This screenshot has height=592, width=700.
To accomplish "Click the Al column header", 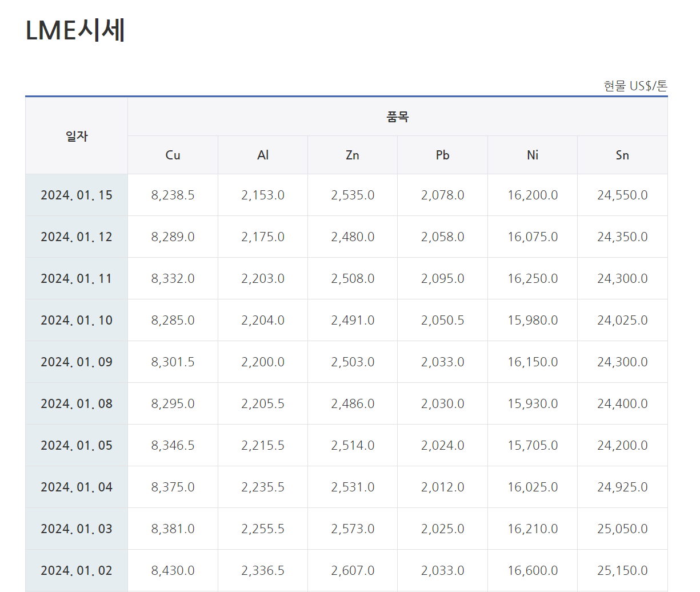I will tap(263, 155).
